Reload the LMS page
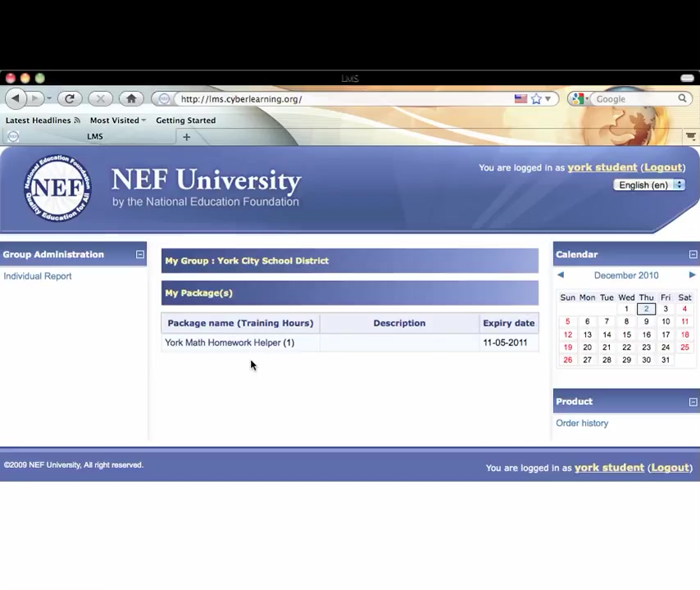The width and height of the screenshot is (700, 590). [x=70, y=98]
